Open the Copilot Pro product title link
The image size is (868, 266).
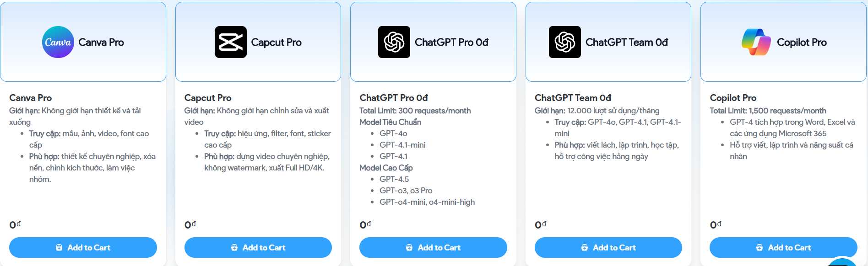click(733, 98)
